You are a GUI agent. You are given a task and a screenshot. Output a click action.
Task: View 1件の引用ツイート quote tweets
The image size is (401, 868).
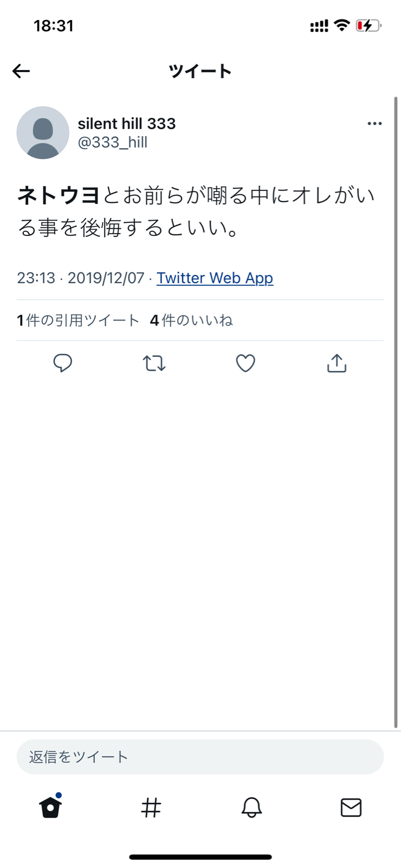tap(78, 320)
